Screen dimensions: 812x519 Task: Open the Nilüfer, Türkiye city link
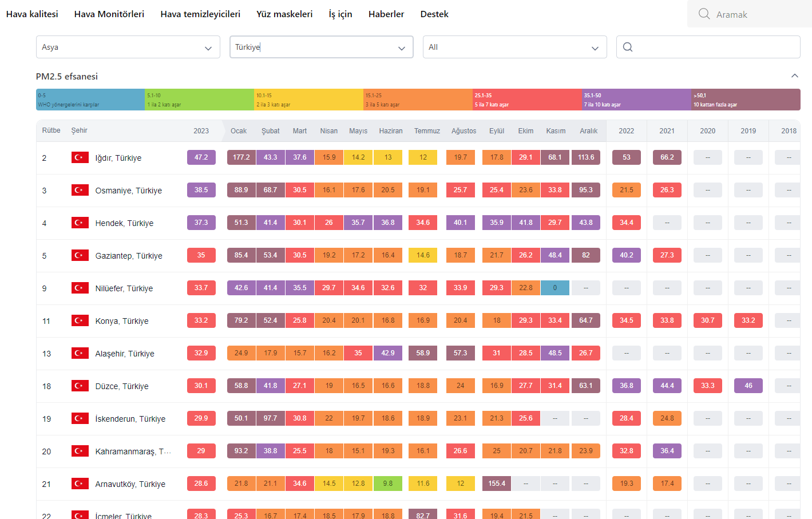coord(124,288)
